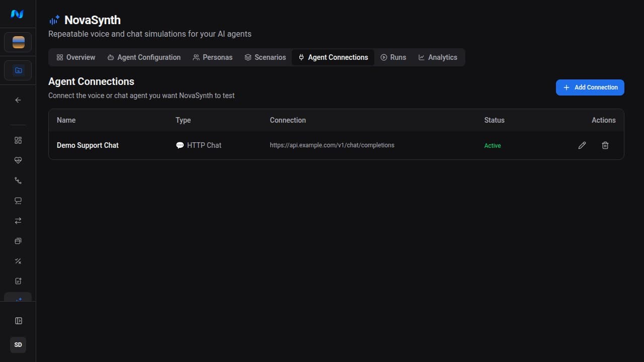Select the blue folder project icon
This screenshot has width=644, height=362.
18,70
